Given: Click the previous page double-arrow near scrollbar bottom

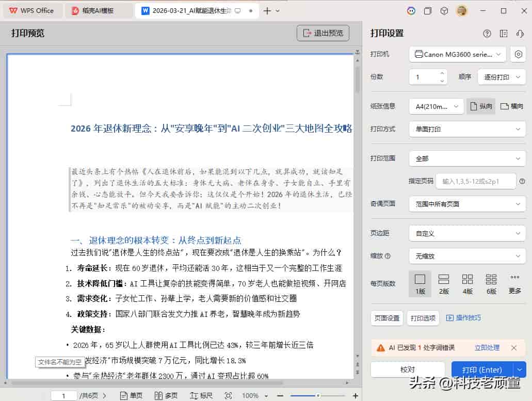Looking at the screenshot, I should tap(357, 364).
